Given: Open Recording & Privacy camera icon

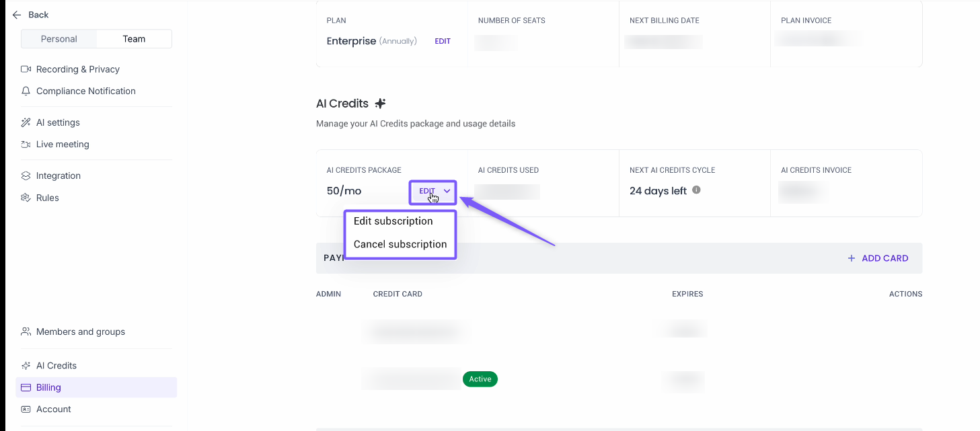Looking at the screenshot, I should click(x=26, y=69).
